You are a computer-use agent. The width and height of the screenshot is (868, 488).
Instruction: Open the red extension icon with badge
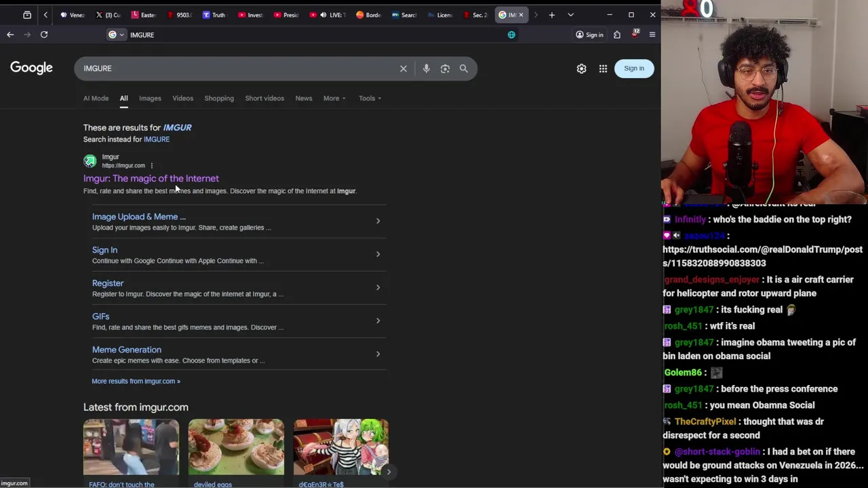635,34
